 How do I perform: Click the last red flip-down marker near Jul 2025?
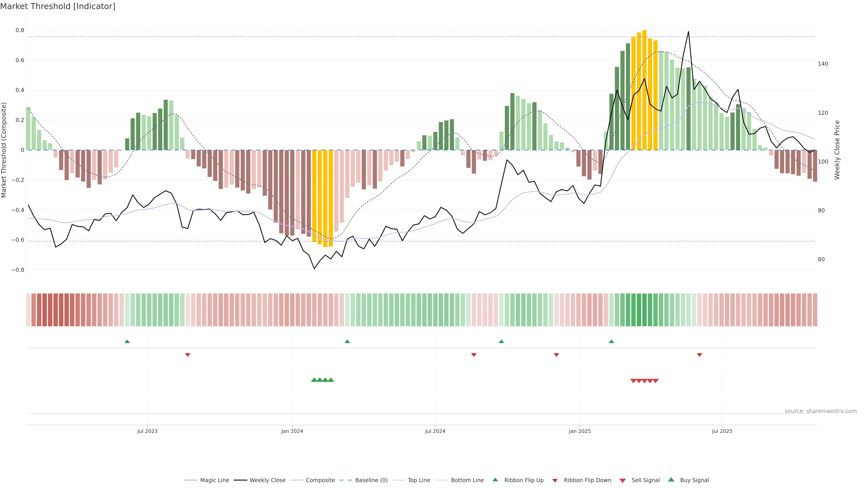click(x=699, y=355)
